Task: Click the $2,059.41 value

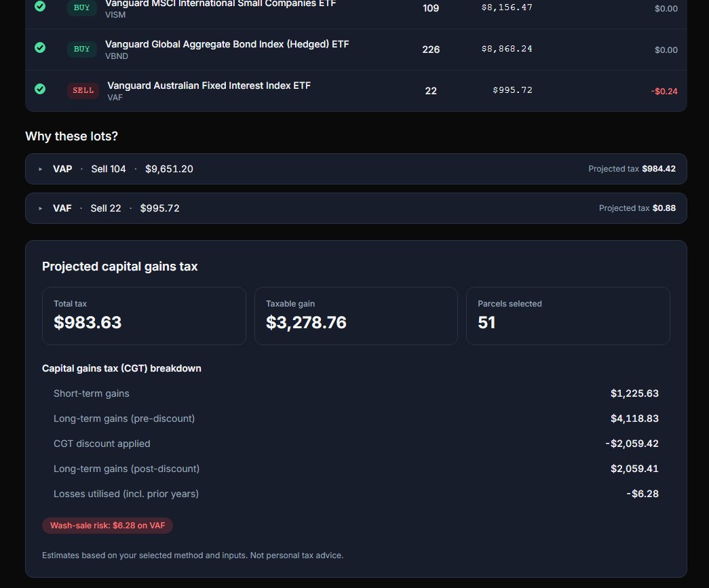Action: tap(634, 469)
